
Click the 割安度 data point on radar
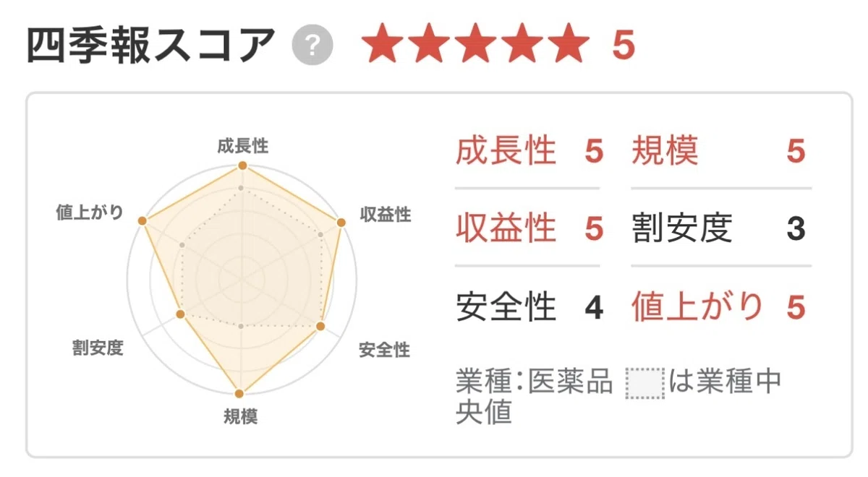point(181,314)
